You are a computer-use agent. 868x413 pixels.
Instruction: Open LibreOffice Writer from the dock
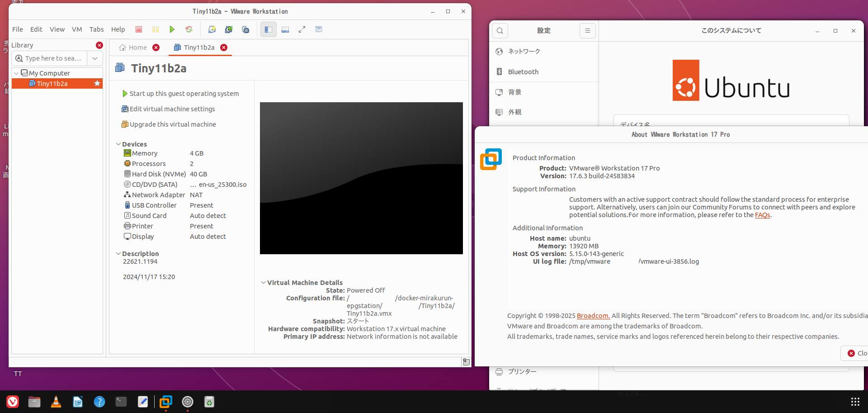pyautogui.click(x=78, y=402)
